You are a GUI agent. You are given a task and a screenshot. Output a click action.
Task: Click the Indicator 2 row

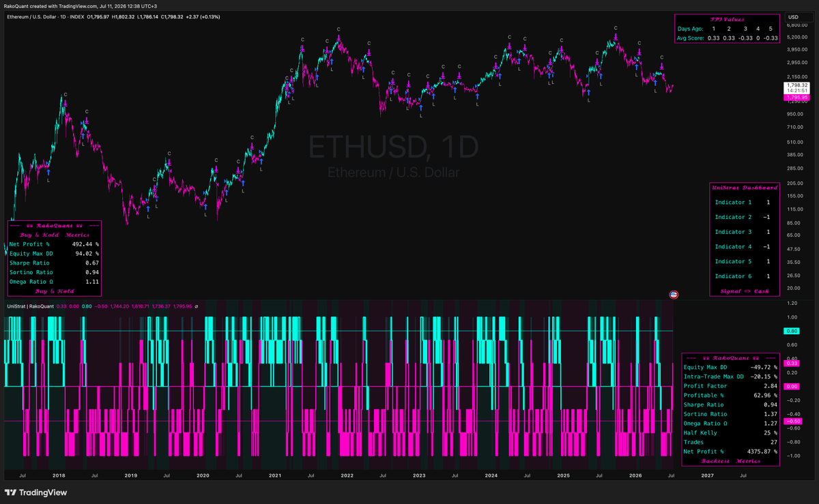pyautogui.click(x=745, y=217)
